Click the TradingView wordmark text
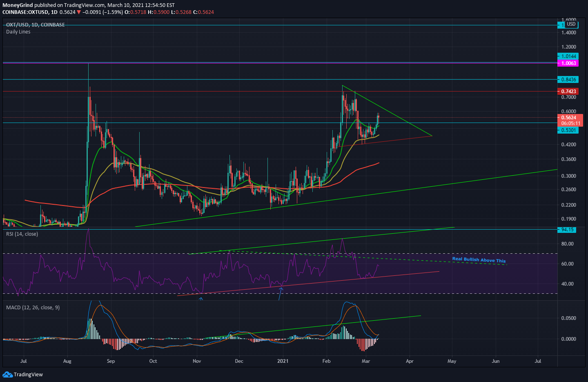The image size is (588, 382). (28, 375)
